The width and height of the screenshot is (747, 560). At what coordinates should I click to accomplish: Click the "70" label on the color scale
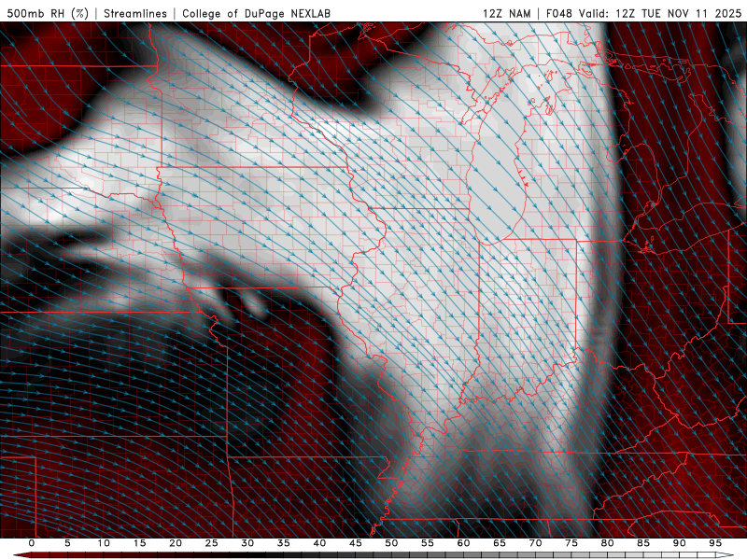click(x=535, y=543)
